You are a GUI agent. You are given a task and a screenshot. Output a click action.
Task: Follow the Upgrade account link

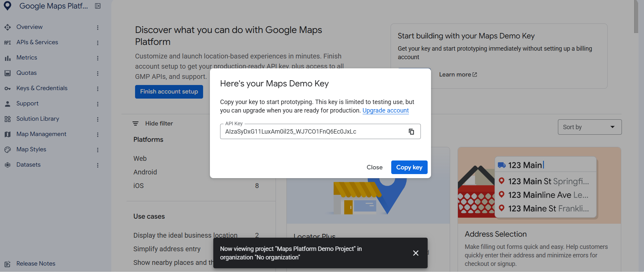pyautogui.click(x=385, y=111)
